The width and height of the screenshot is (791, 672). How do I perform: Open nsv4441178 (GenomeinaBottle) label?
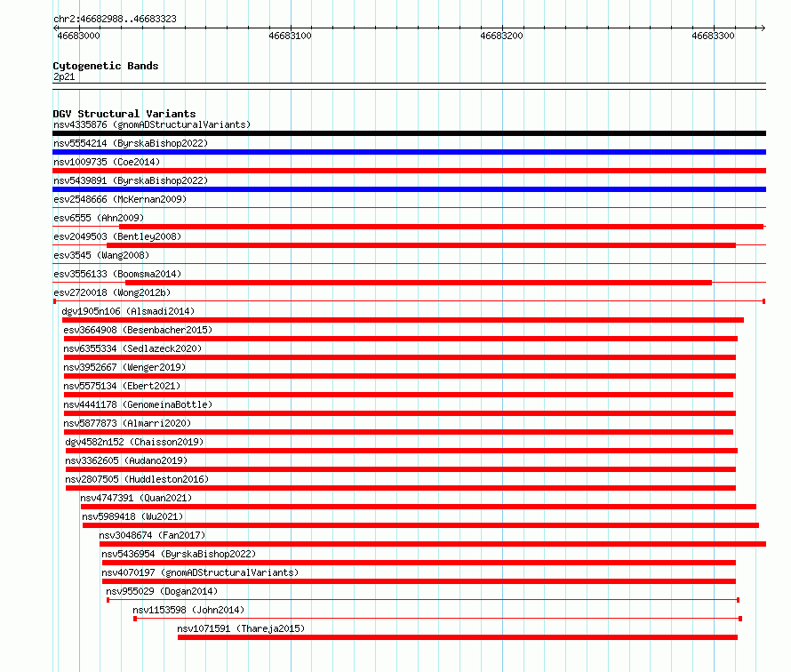(138, 404)
